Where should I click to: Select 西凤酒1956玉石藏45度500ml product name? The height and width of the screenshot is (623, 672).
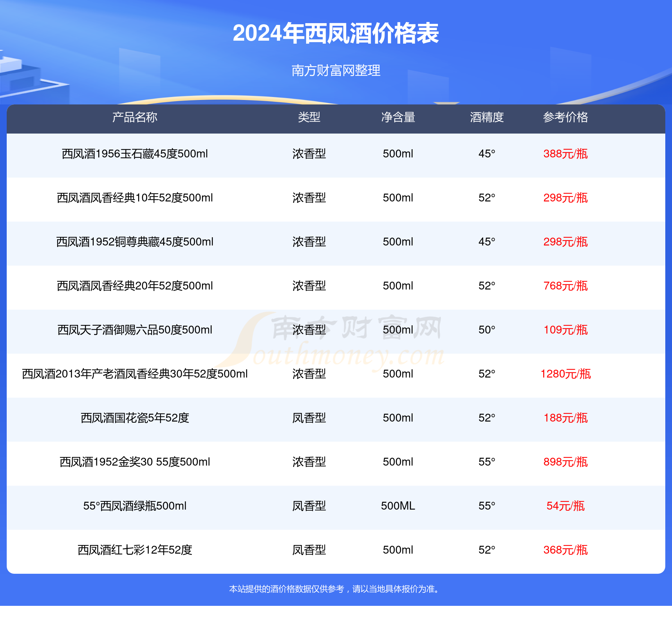(135, 154)
